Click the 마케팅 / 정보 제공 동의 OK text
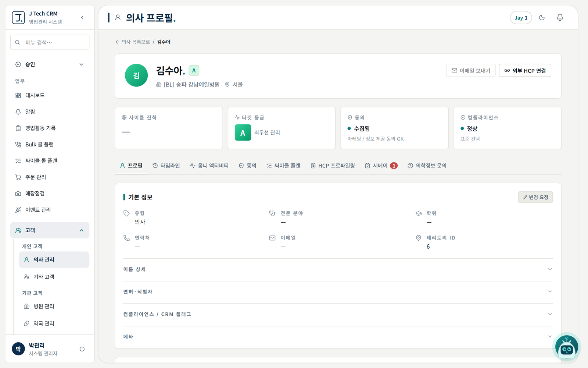The width and height of the screenshot is (588, 368). pos(376,139)
